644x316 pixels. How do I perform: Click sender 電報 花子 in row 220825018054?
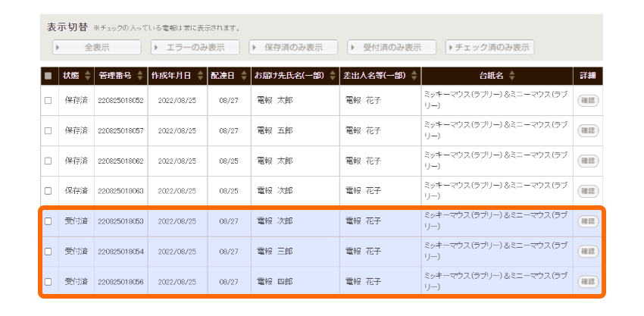click(363, 252)
